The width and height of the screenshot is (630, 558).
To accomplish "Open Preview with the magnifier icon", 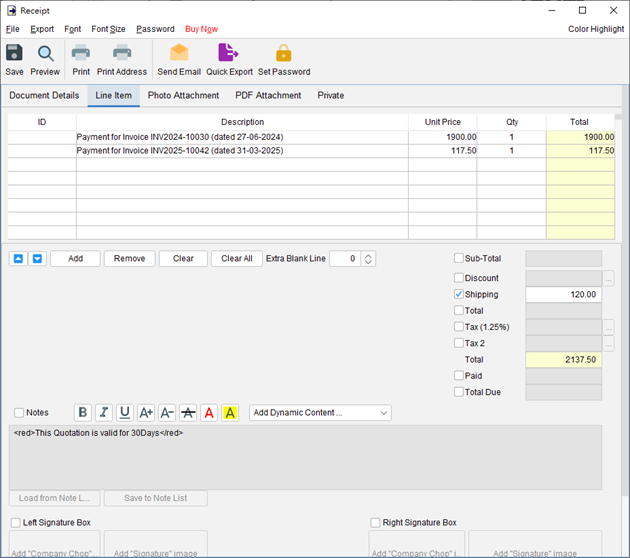I will 45,53.
